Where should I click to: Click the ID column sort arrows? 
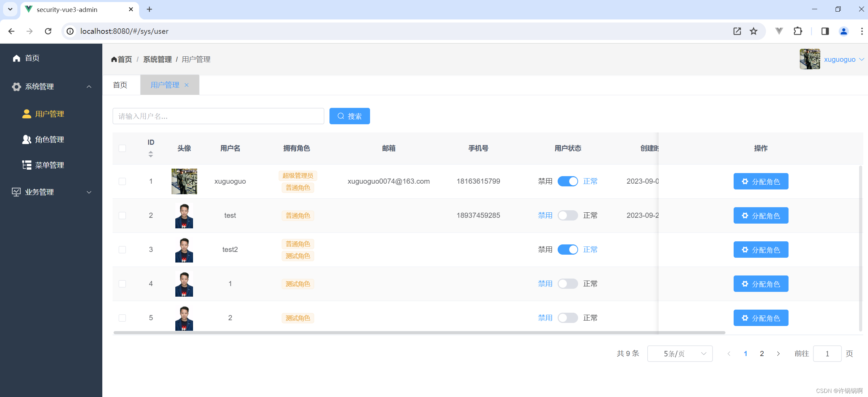(151, 154)
